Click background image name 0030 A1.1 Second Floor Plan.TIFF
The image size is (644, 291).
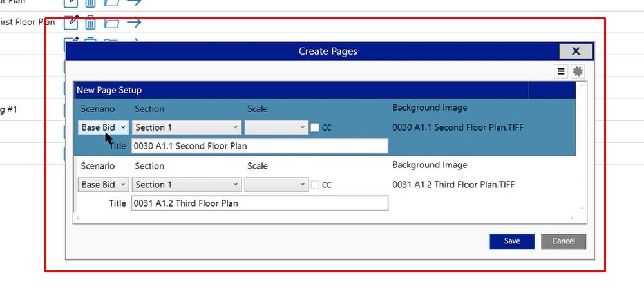458,127
